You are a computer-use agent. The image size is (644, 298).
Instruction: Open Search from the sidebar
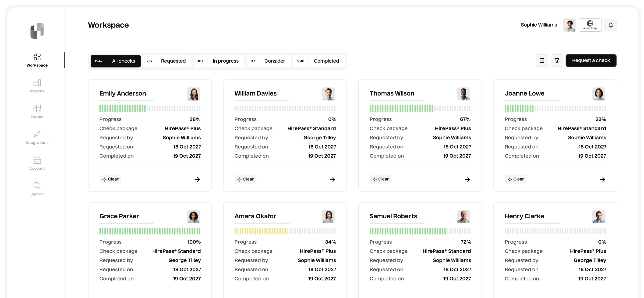pyautogui.click(x=37, y=188)
